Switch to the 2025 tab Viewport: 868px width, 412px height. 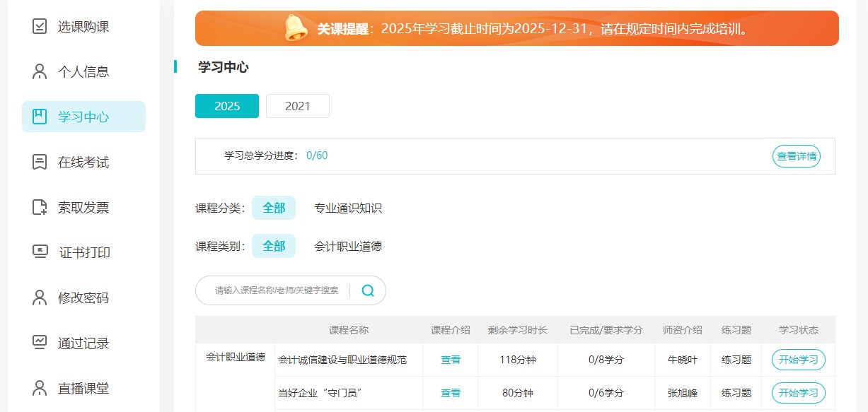(x=226, y=105)
